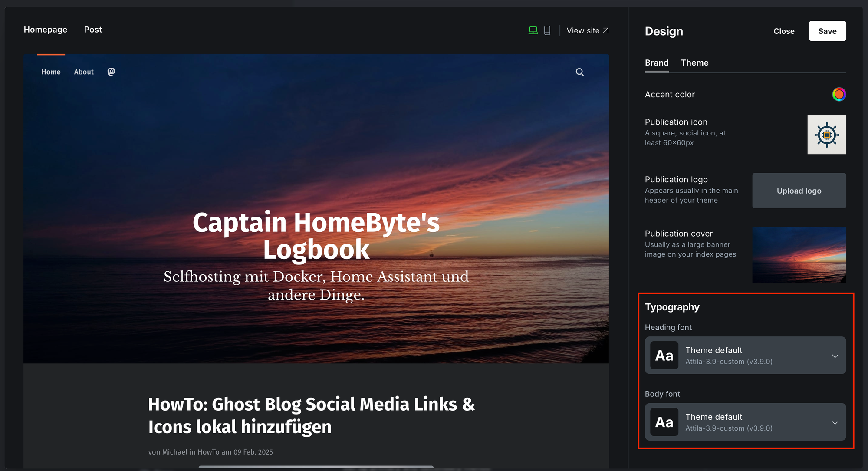Click the Upload logo button

[799, 191]
